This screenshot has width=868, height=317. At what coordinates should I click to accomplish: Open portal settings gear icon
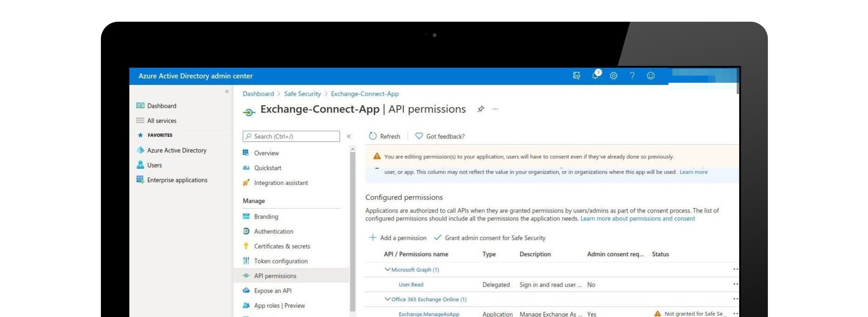coord(614,76)
